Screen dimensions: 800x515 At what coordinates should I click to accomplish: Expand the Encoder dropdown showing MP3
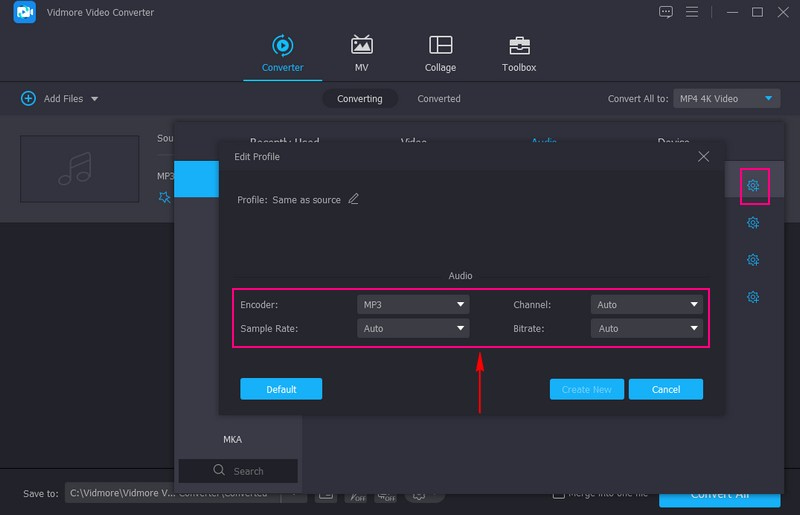coord(413,304)
